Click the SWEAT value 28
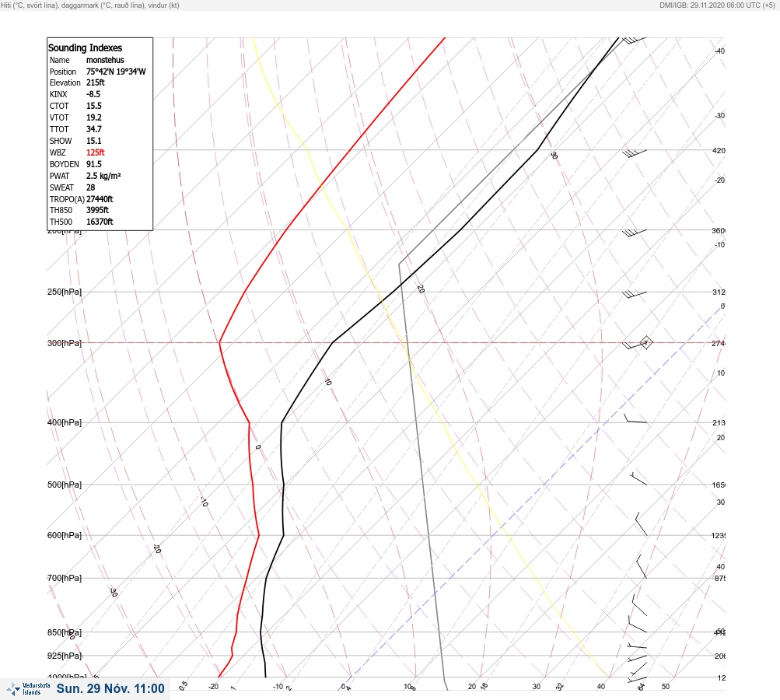The image size is (780, 700). [x=90, y=187]
